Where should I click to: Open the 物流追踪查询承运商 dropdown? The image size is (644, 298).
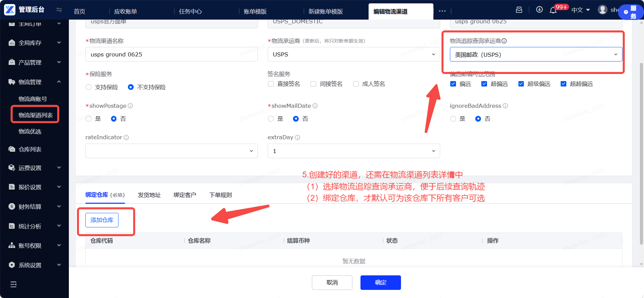(536, 54)
